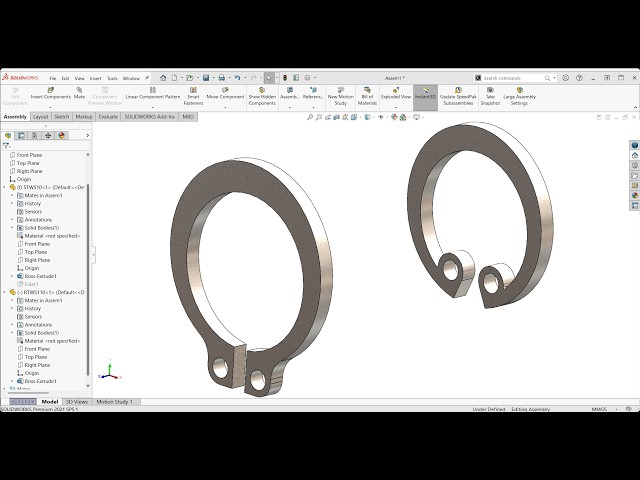640x480 pixels.
Task: Open Large Assembly Settings
Action: (519, 96)
